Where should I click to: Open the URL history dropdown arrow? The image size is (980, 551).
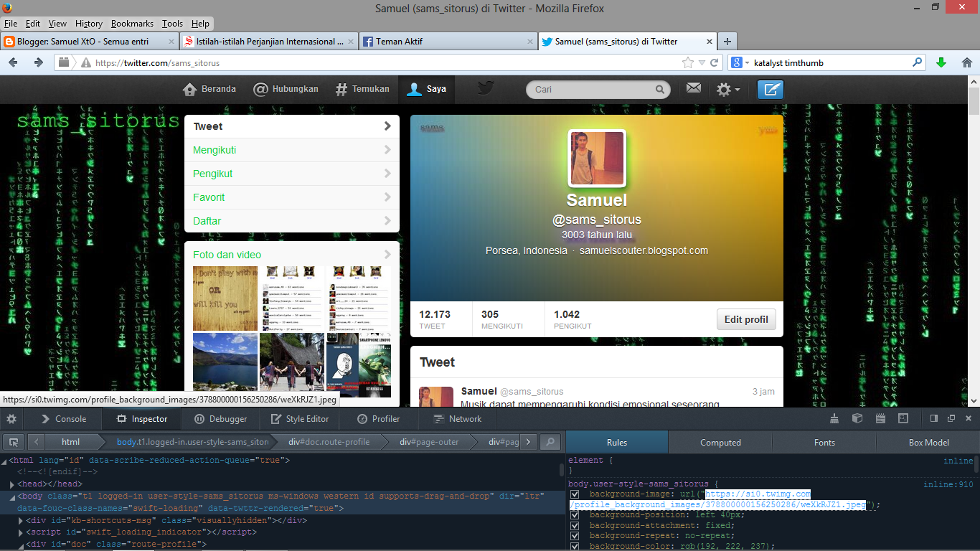tap(702, 62)
